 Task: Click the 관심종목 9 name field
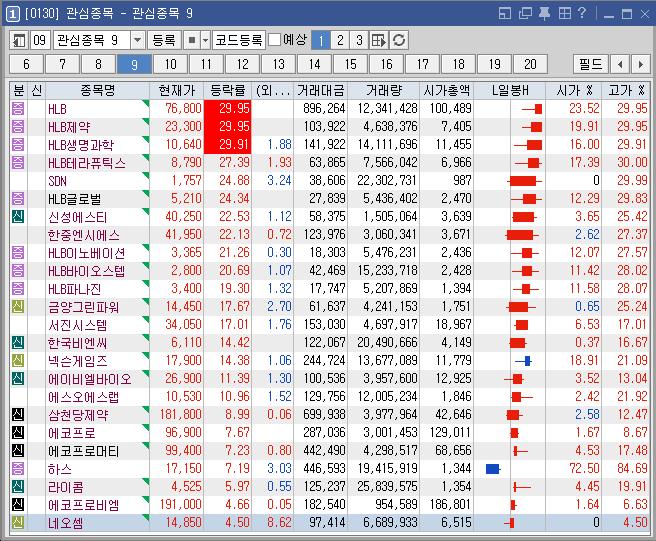(x=92, y=40)
